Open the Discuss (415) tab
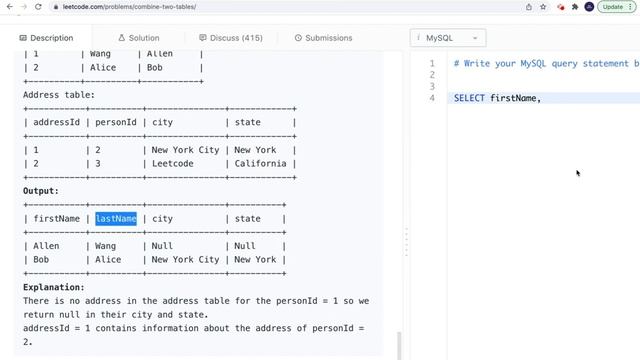This screenshot has width=640, height=360. (231, 38)
